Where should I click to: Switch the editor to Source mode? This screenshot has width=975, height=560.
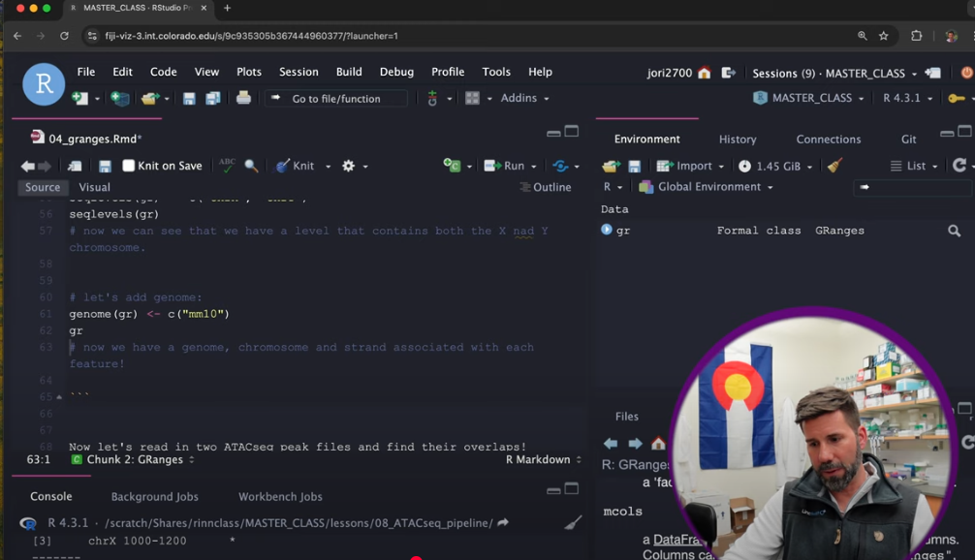click(x=43, y=187)
